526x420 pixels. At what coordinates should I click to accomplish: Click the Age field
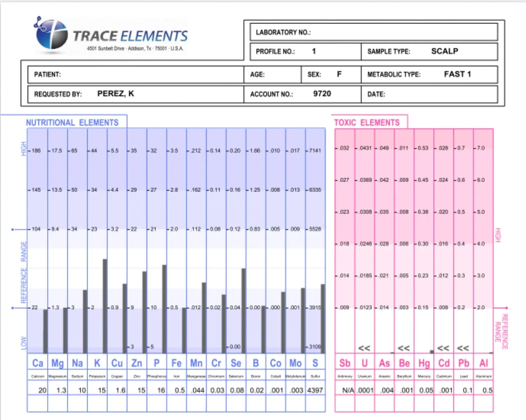click(272, 75)
